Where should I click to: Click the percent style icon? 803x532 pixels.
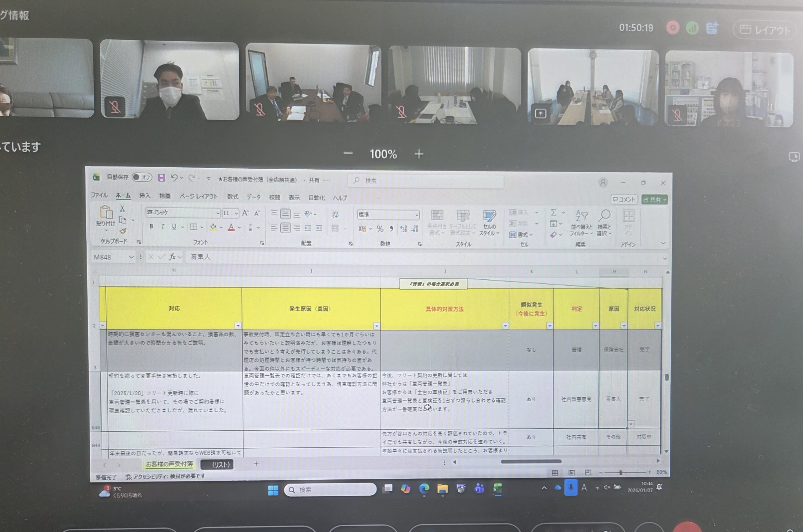pyautogui.click(x=380, y=229)
